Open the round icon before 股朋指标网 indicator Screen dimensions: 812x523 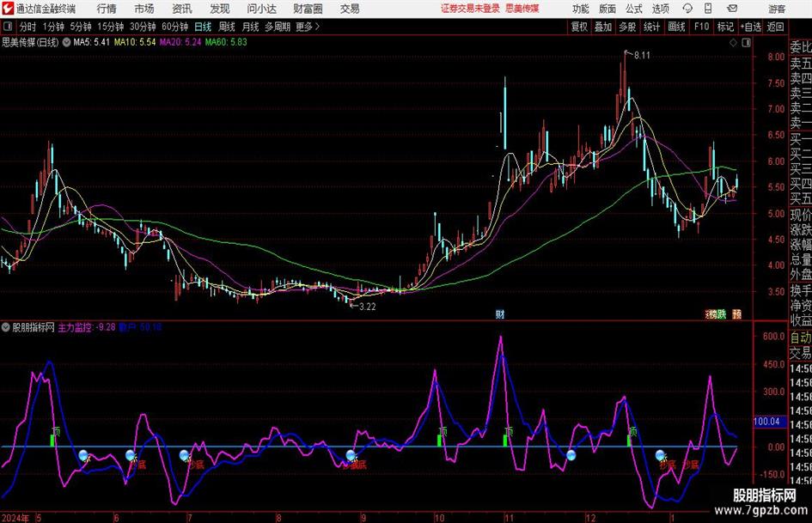(x=6, y=327)
